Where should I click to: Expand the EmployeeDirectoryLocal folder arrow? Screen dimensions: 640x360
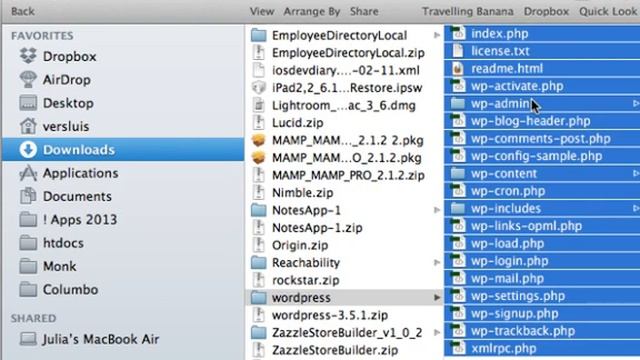point(437,35)
